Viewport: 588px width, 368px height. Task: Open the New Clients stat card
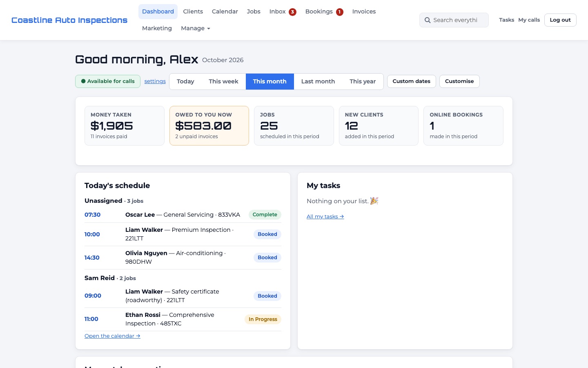[x=379, y=126]
